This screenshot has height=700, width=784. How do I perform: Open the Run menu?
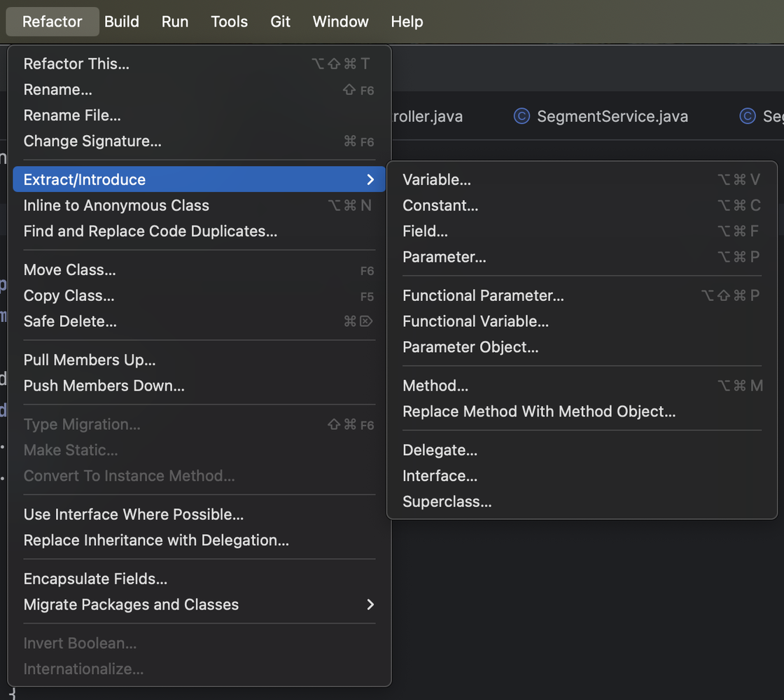pos(174,22)
